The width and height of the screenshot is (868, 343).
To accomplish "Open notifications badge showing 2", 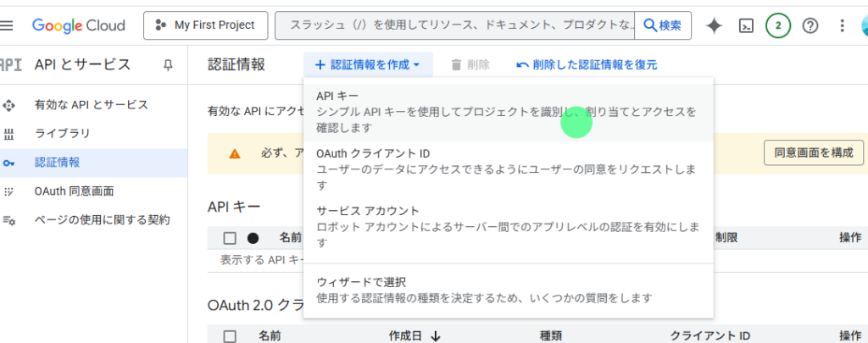I will (x=778, y=25).
